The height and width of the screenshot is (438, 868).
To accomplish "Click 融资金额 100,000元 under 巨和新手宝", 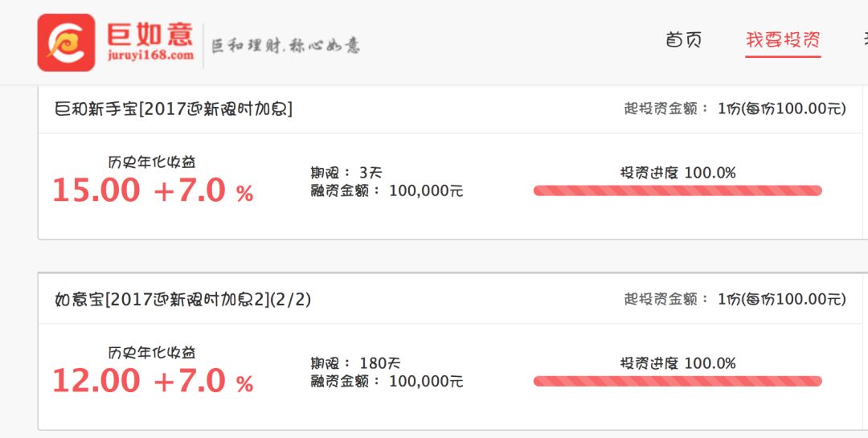I will pos(387,191).
